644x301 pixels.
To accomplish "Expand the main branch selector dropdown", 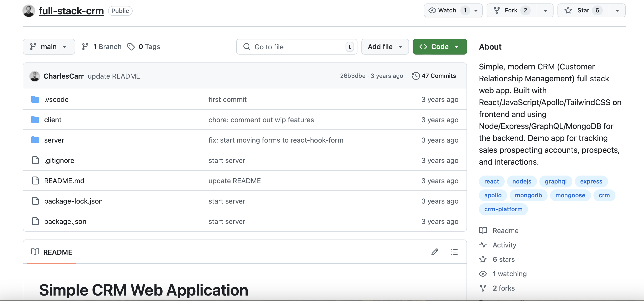I will (x=49, y=47).
